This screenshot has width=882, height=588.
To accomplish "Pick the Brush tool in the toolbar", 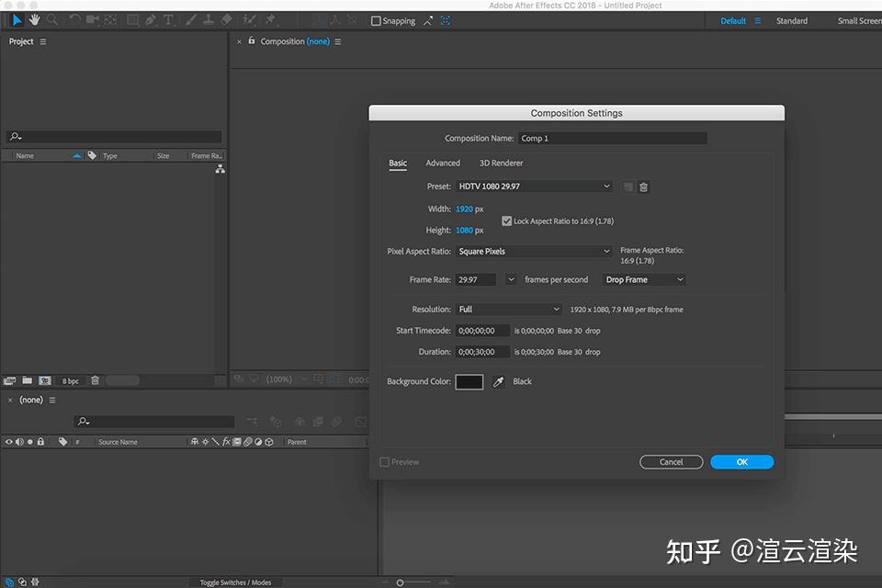I will (189, 19).
